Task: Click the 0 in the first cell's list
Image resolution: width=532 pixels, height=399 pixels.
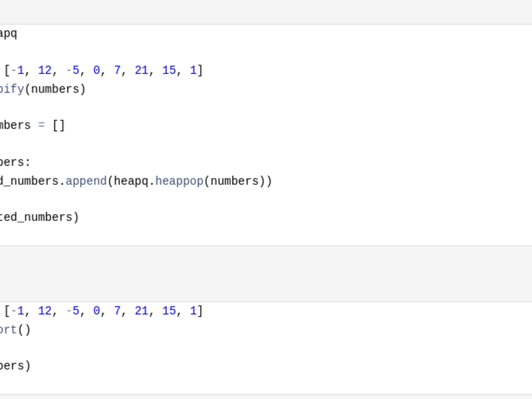Action: (96, 70)
